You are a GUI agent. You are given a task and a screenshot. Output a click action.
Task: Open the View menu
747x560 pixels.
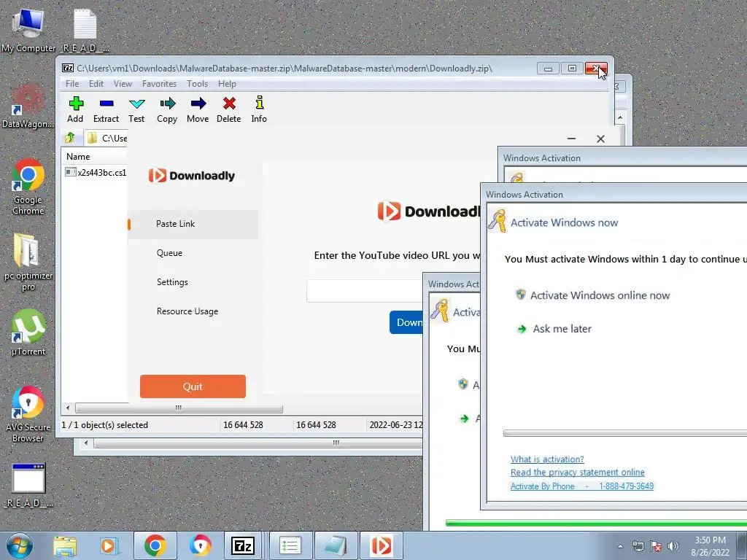tap(123, 84)
